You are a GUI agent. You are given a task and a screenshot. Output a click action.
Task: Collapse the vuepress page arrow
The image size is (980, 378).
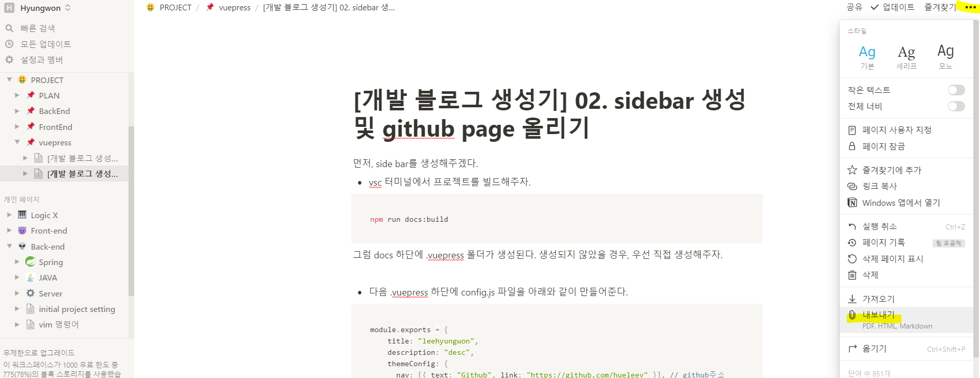pos(17,142)
